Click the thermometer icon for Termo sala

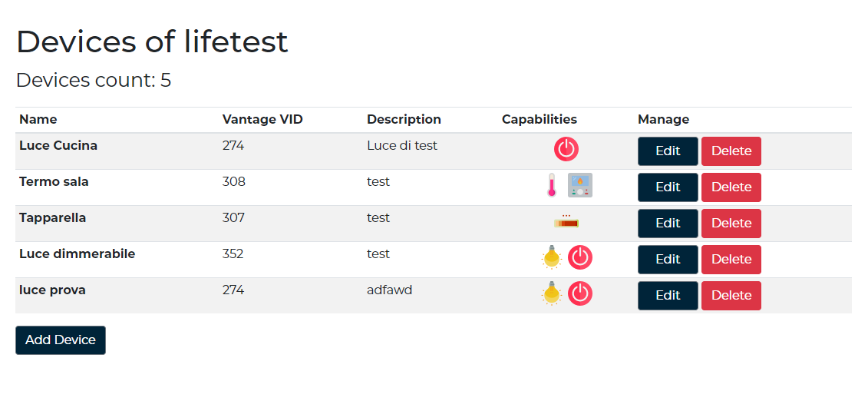(x=550, y=186)
